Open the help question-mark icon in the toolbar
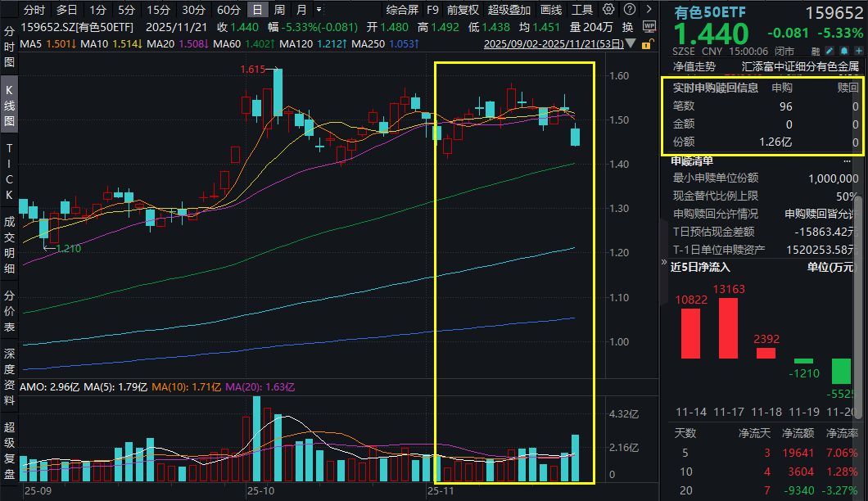The image size is (868, 501). (630, 8)
